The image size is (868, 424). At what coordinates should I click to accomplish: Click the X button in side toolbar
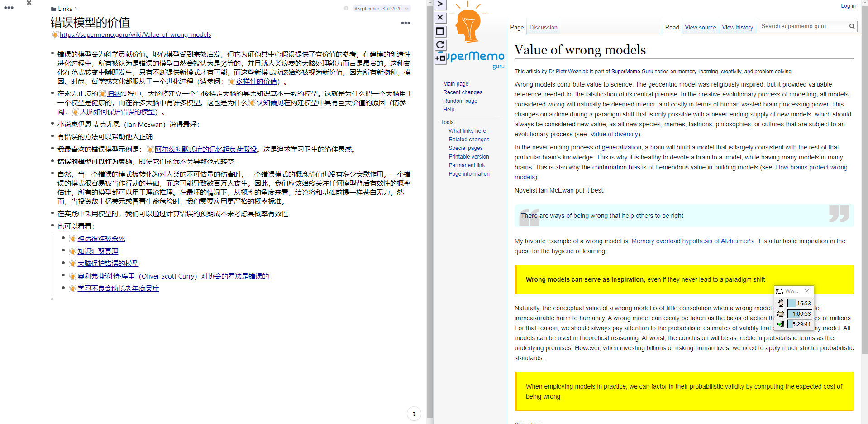coord(440,18)
